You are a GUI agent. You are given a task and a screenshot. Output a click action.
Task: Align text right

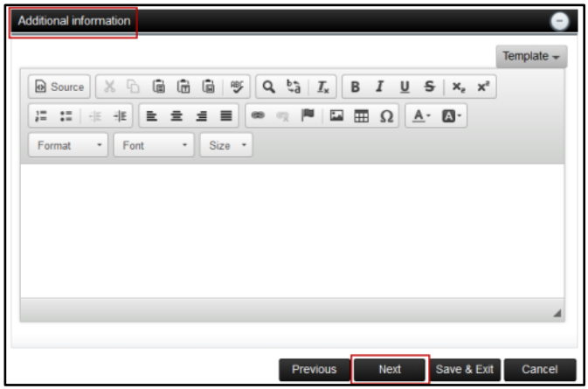[201, 116]
